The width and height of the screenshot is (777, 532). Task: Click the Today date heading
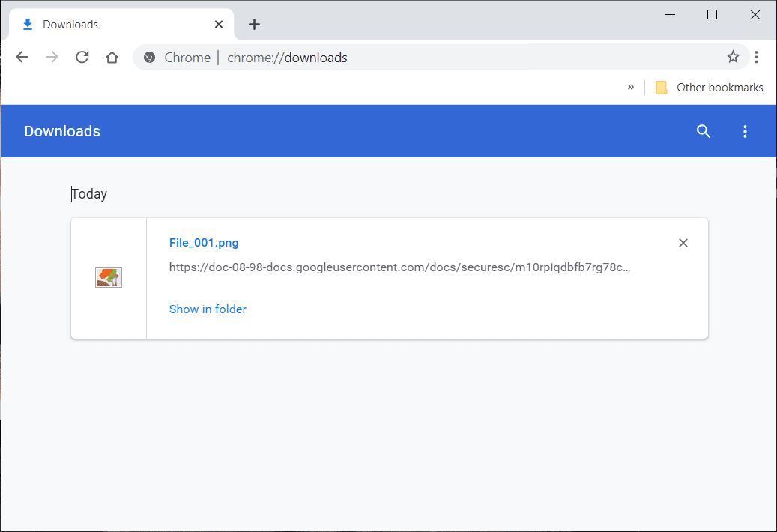coord(89,193)
